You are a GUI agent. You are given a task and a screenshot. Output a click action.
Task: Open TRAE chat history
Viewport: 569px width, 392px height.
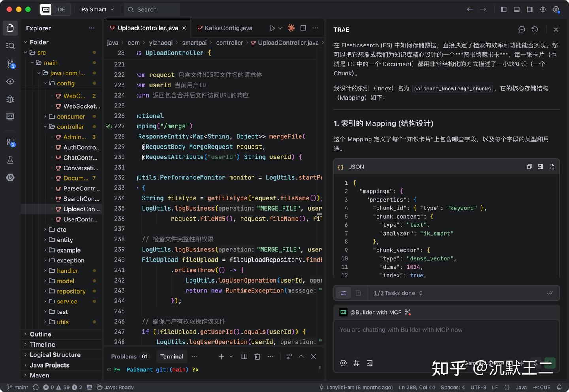pos(535,30)
